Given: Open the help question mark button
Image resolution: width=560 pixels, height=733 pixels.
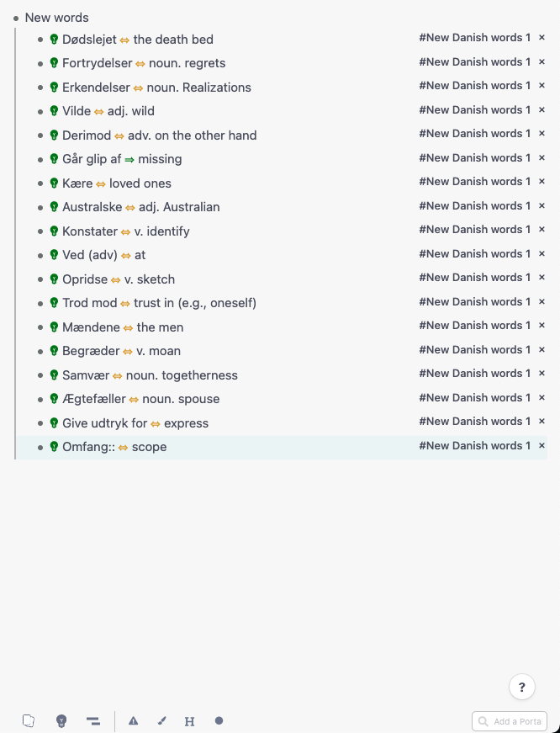Looking at the screenshot, I should (x=522, y=687).
